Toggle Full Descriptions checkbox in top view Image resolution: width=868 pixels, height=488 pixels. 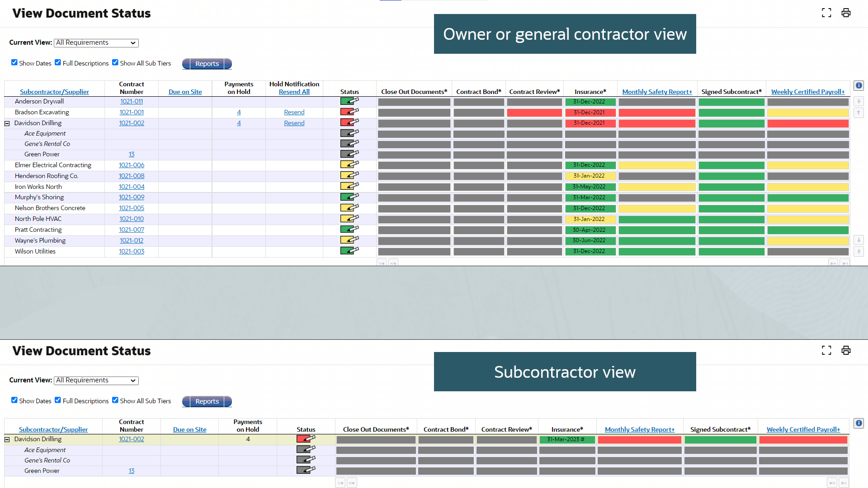point(58,62)
